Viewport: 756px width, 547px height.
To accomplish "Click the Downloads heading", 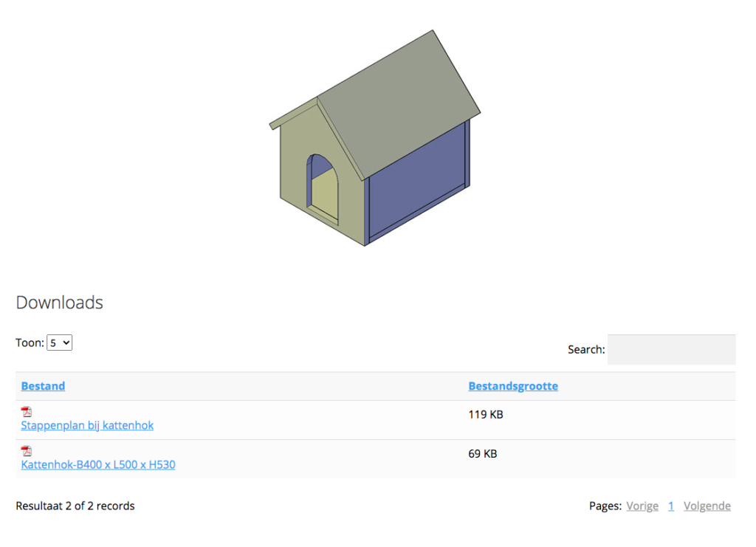I will tap(60, 302).
